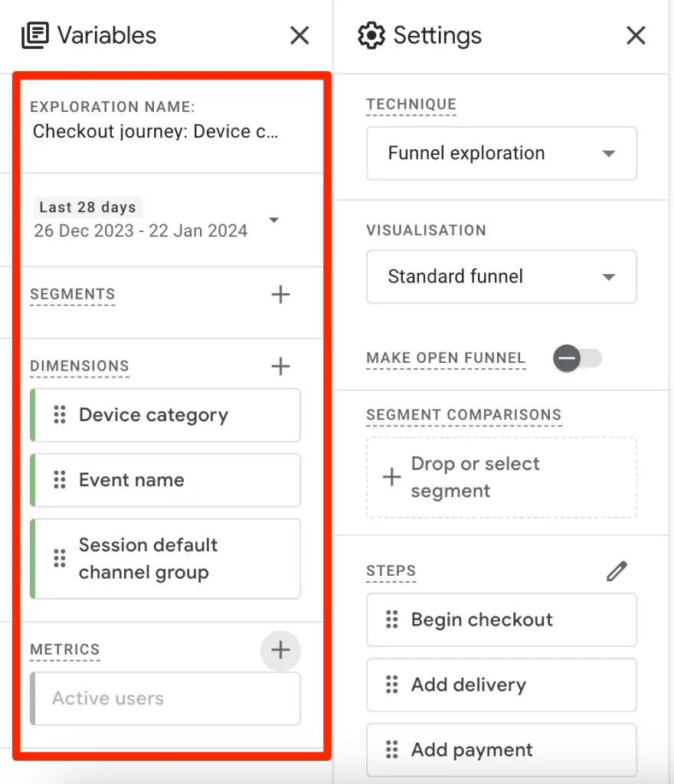Click the Drop or select segment area
This screenshot has width=674, height=784.
(502, 477)
